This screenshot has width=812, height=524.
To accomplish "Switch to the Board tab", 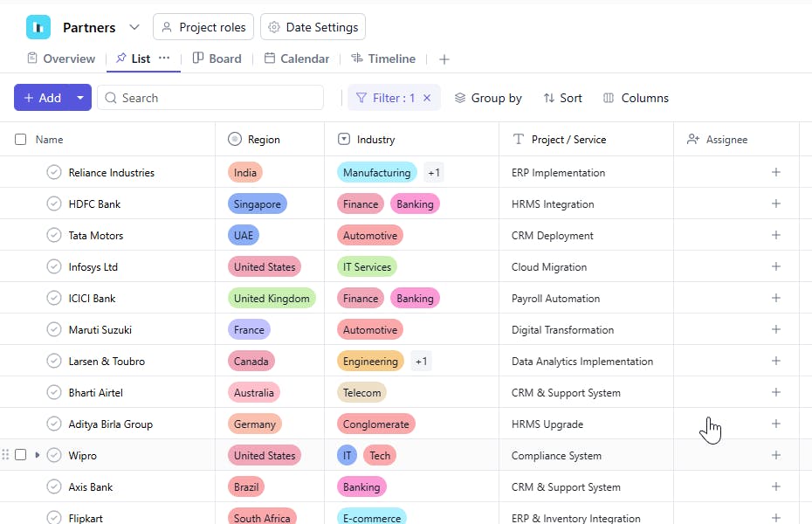I will 217,59.
